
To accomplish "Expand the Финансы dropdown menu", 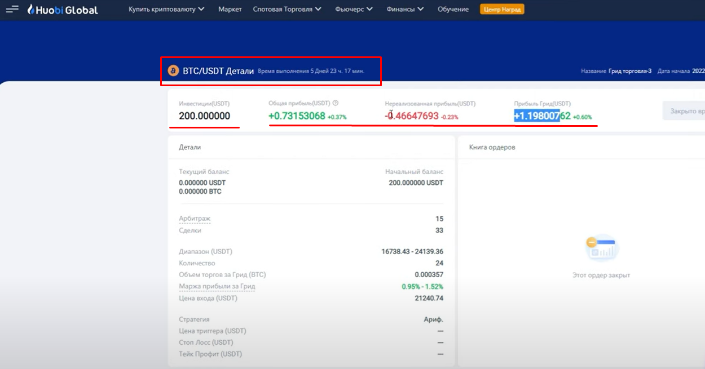I will tap(405, 9).
